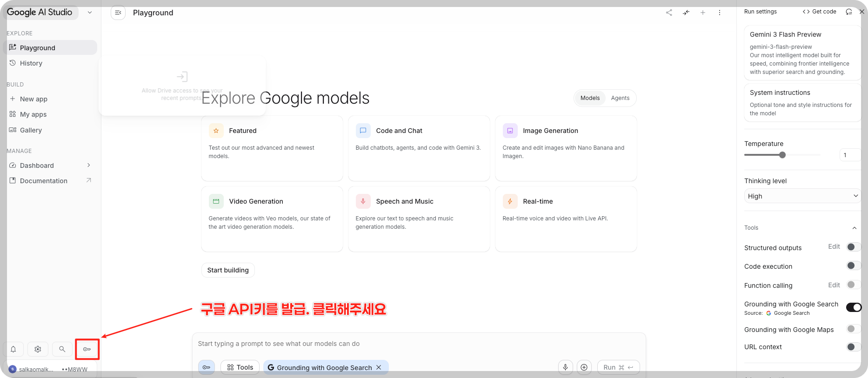
Task: Switch to the Models tab
Action: point(590,98)
